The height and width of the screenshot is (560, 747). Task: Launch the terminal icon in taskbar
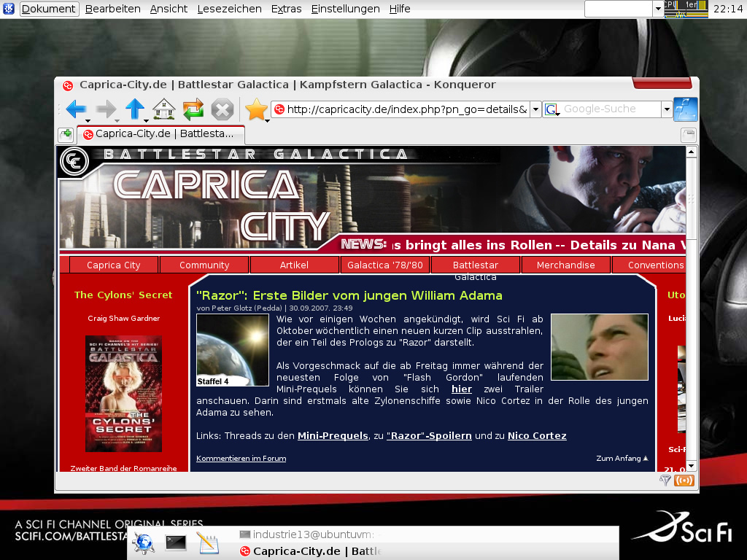coord(176,542)
